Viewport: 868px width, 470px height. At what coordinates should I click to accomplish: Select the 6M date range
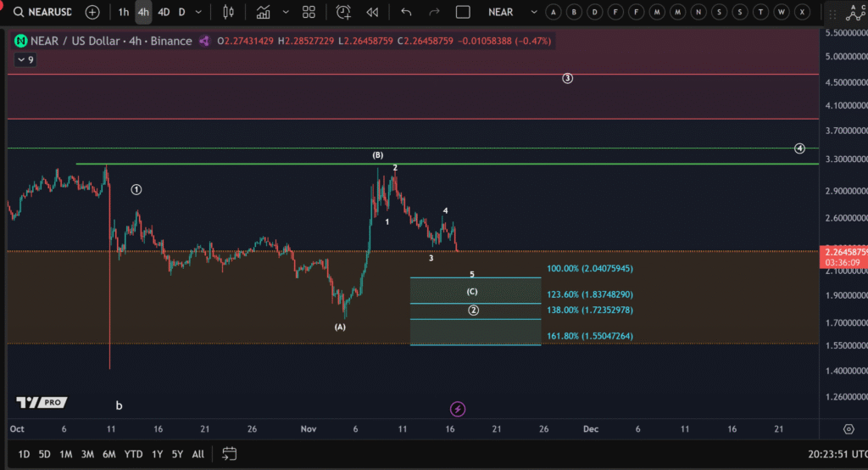point(109,454)
